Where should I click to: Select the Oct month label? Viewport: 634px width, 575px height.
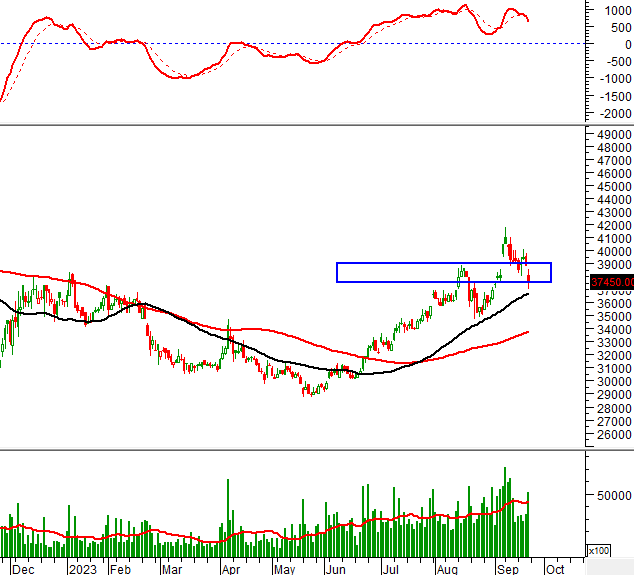[555, 569]
